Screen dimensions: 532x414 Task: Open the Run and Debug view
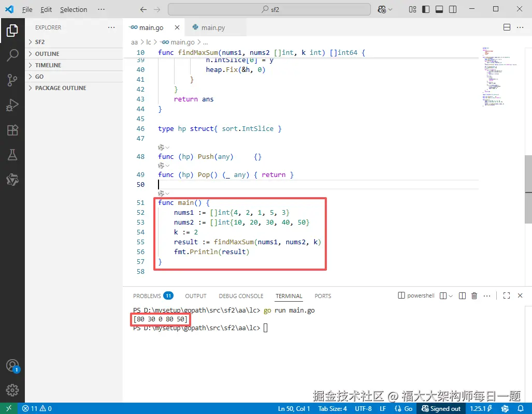click(12, 105)
